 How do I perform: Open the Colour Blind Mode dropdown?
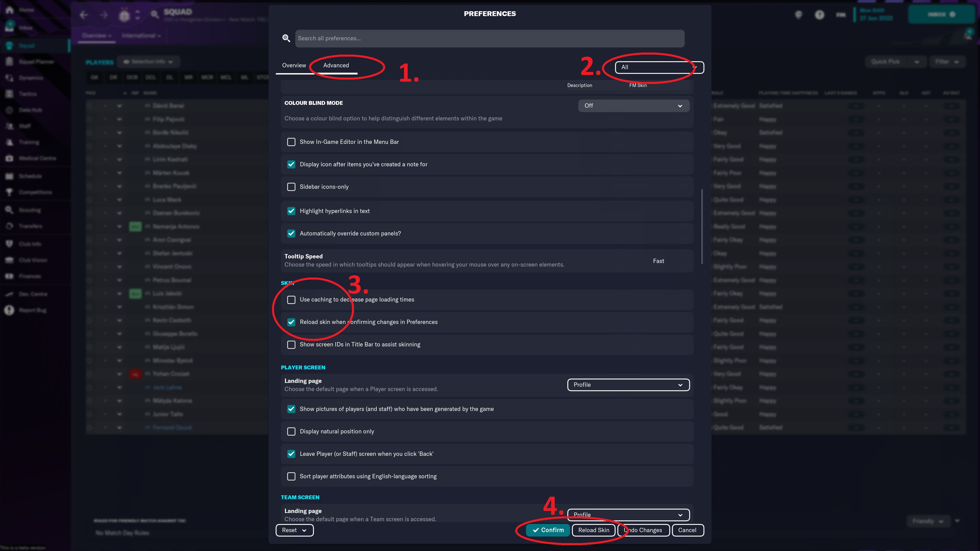tap(633, 106)
